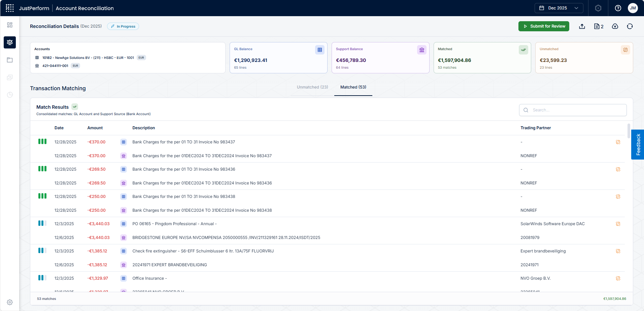Click the green check icon beside Match Results

(x=75, y=107)
